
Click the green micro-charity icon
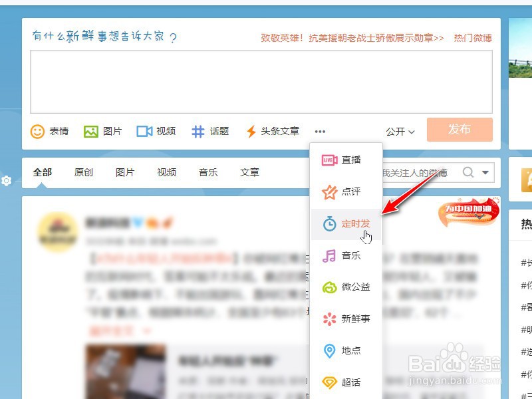[329, 287]
